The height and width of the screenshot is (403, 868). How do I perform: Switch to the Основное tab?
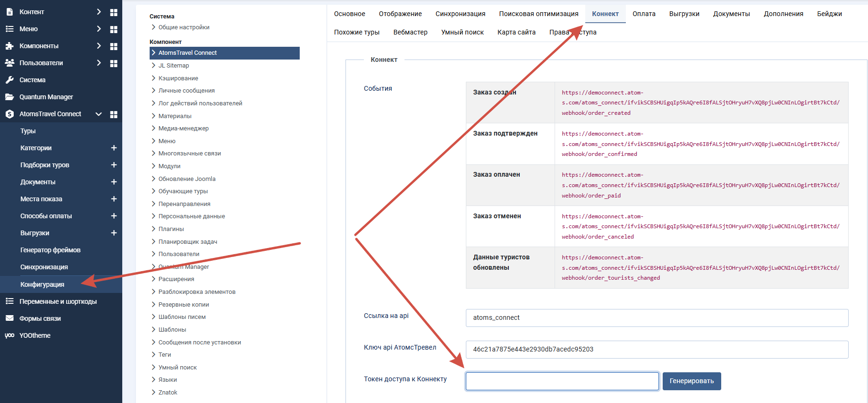point(350,14)
